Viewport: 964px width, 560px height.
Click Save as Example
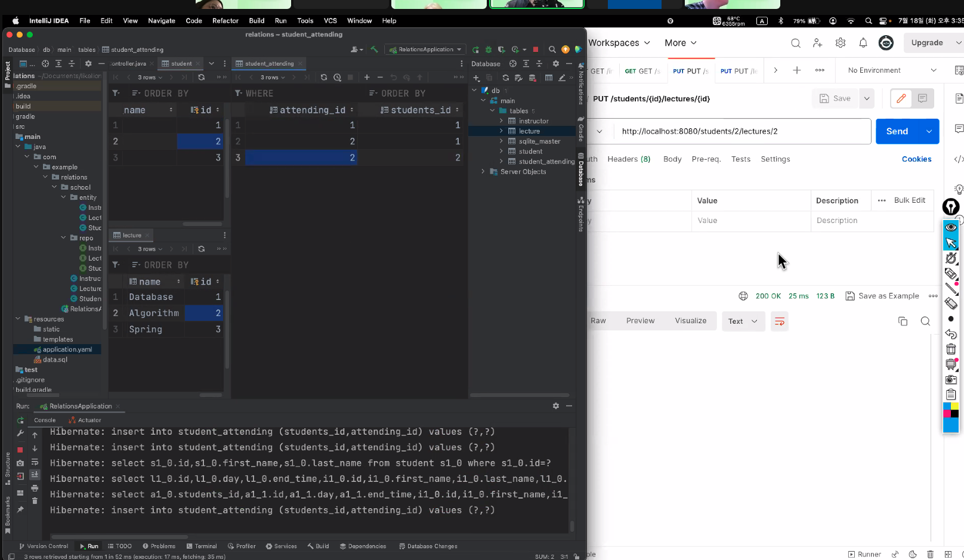[x=882, y=296]
